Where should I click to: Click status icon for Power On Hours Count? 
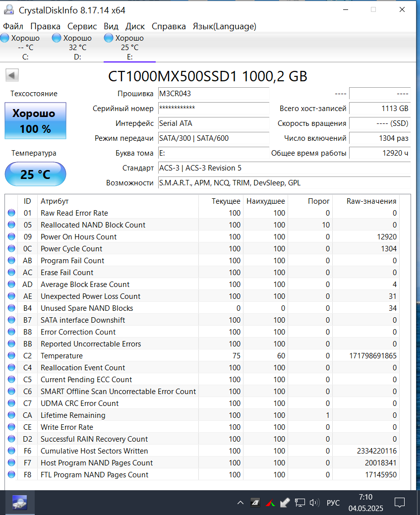[x=11, y=236]
